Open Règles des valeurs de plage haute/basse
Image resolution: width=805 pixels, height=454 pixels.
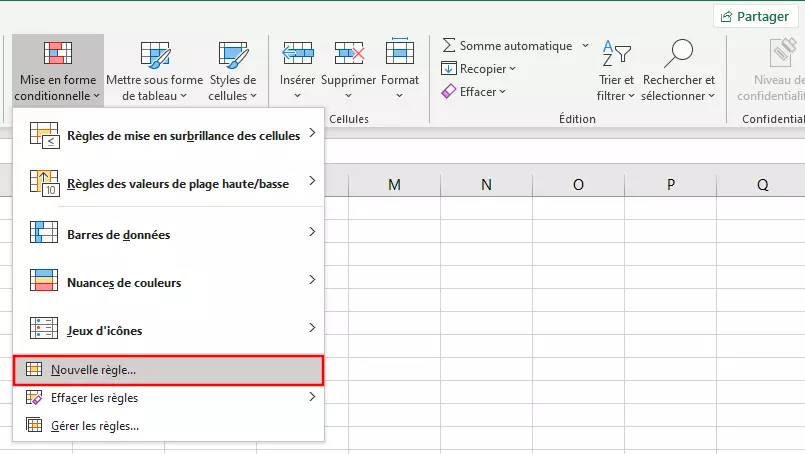pyautogui.click(x=168, y=183)
